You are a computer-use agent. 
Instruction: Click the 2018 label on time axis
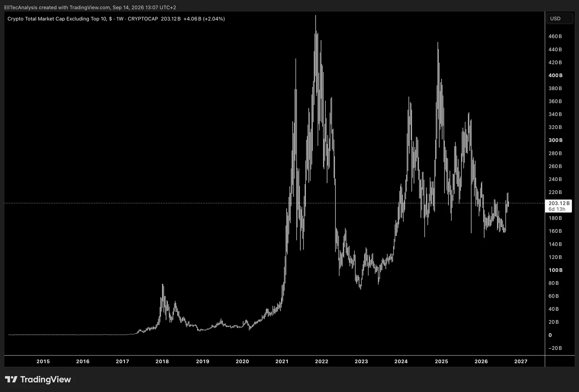(162, 361)
